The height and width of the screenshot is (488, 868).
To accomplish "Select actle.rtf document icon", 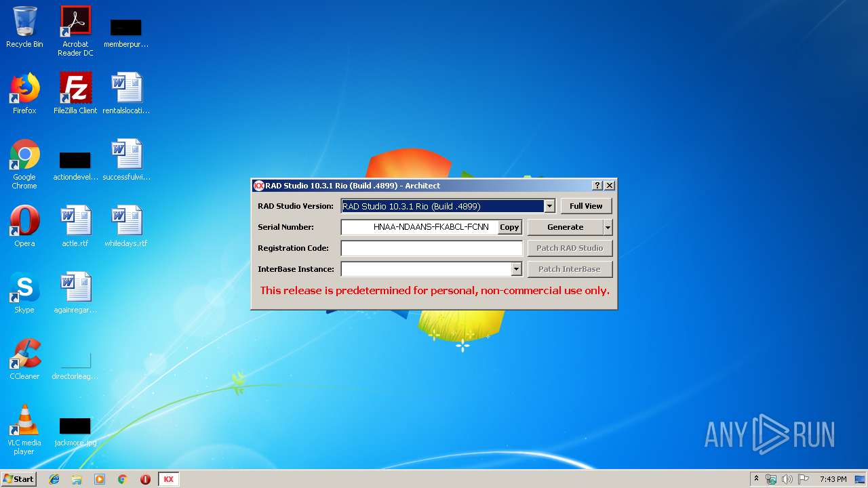I will 75,226.
